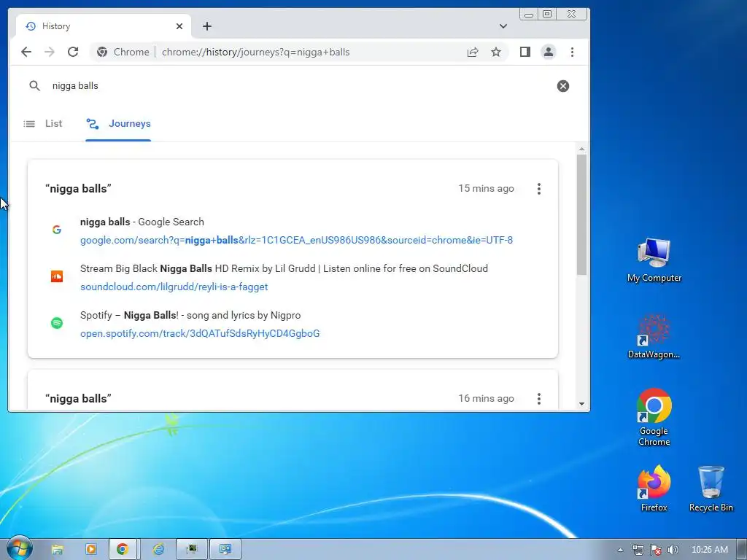Click the Spotify song entry title
The image size is (747, 560).
[190, 315]
